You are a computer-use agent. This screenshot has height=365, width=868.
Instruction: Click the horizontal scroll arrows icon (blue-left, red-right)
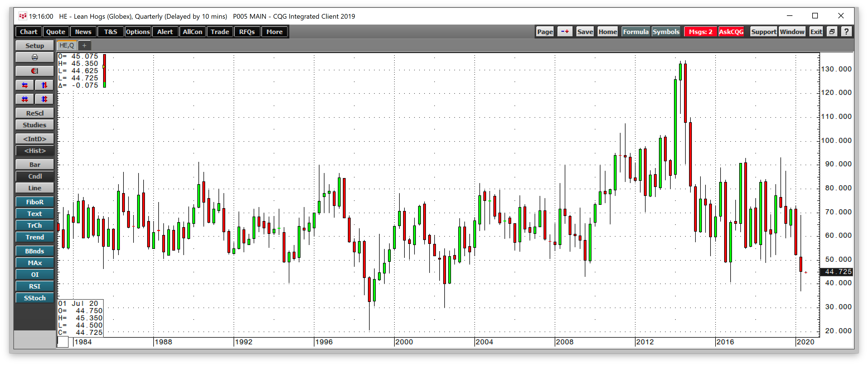point(25,85)
